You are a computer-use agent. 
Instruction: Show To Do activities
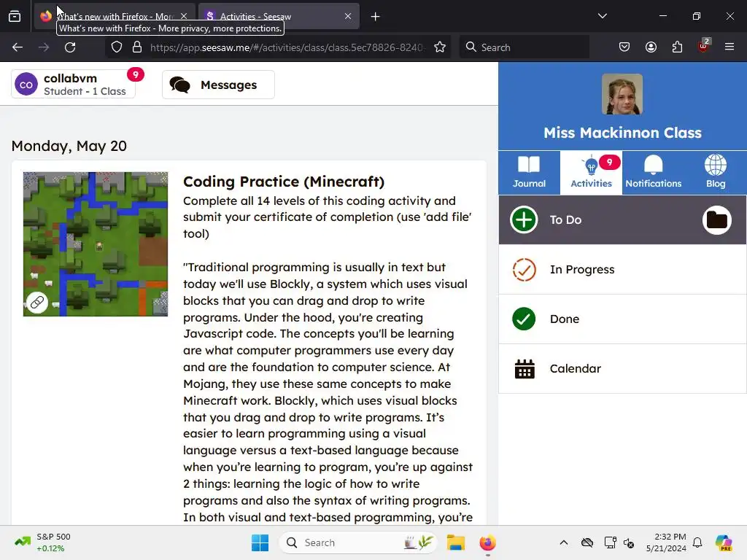pos(622,220)
